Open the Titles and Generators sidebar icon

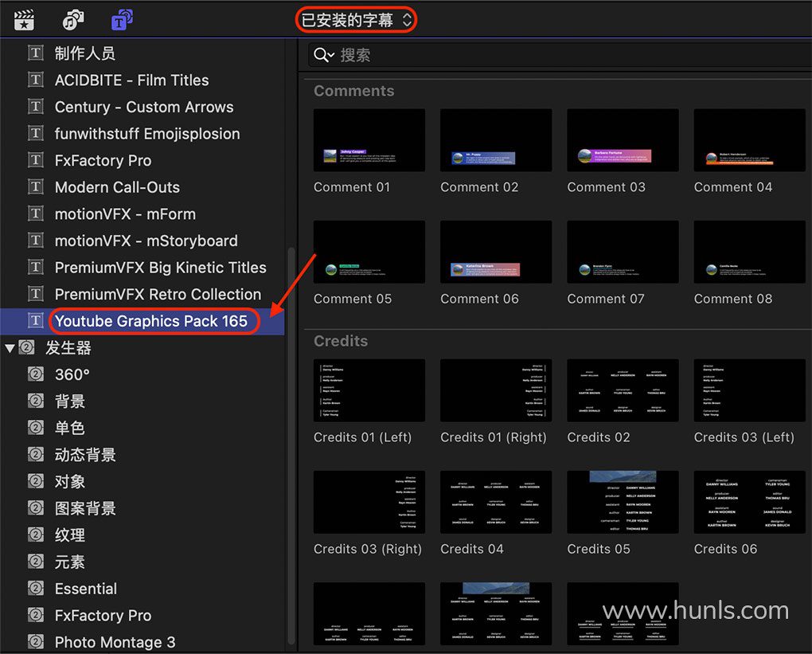[122, 20]
